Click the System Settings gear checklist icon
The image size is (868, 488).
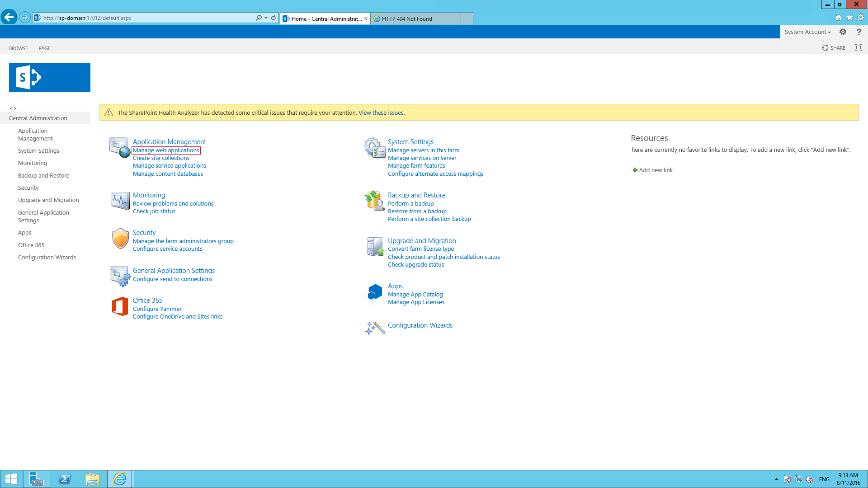(375, 148)
